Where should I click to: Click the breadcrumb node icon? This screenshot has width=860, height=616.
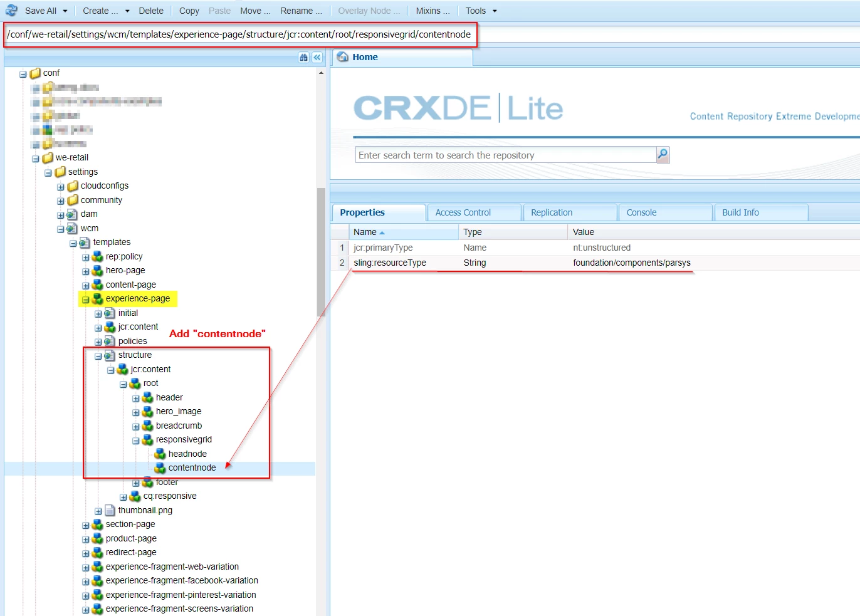148,425
